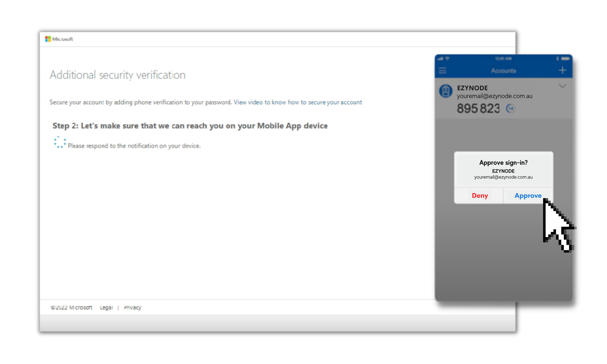The image size is (607, 364).
Task: Click the Accounts title in app header
Action: tap(504, 71)
